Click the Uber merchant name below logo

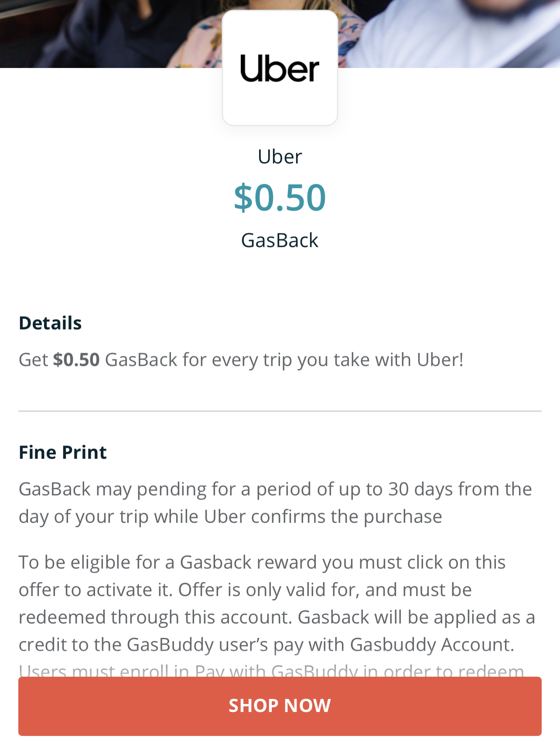[280, 157]
